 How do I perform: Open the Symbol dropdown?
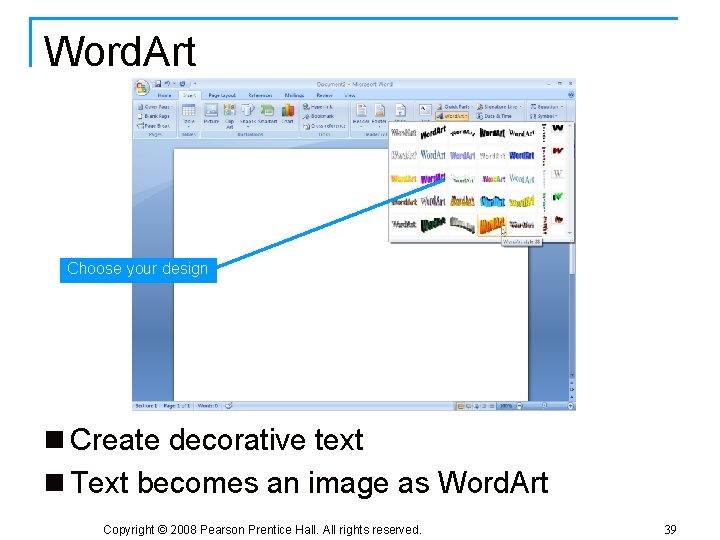point(544,116)
